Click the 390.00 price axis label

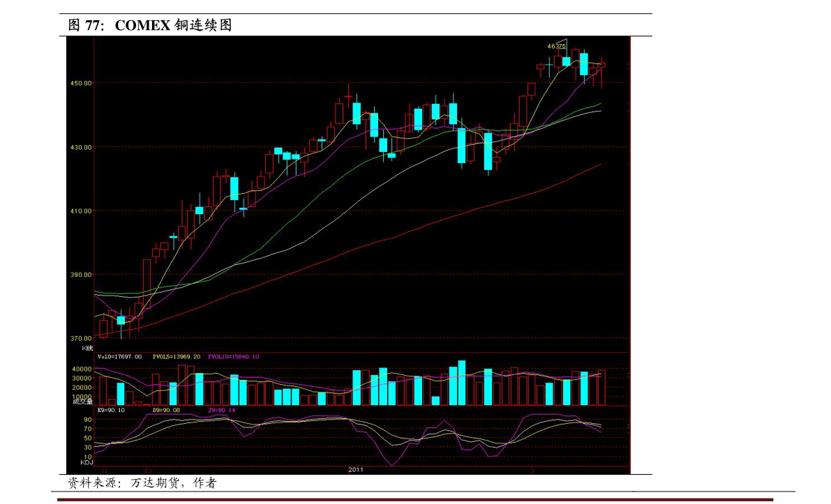coord(82,275)
